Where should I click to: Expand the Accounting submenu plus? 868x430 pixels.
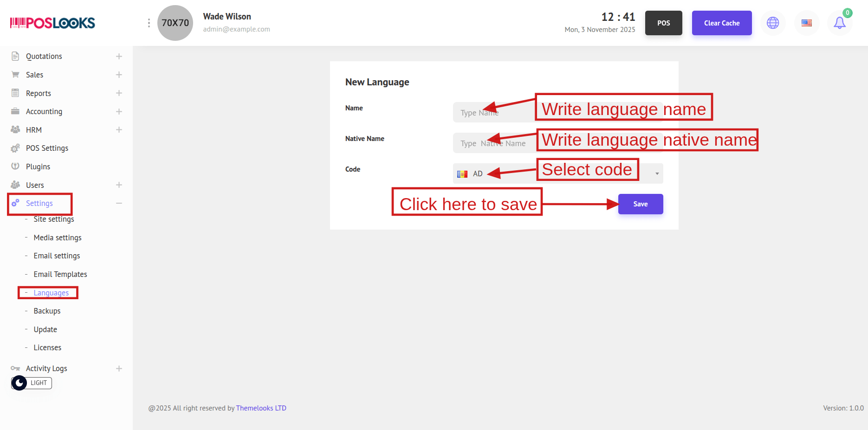coord(119,111)
